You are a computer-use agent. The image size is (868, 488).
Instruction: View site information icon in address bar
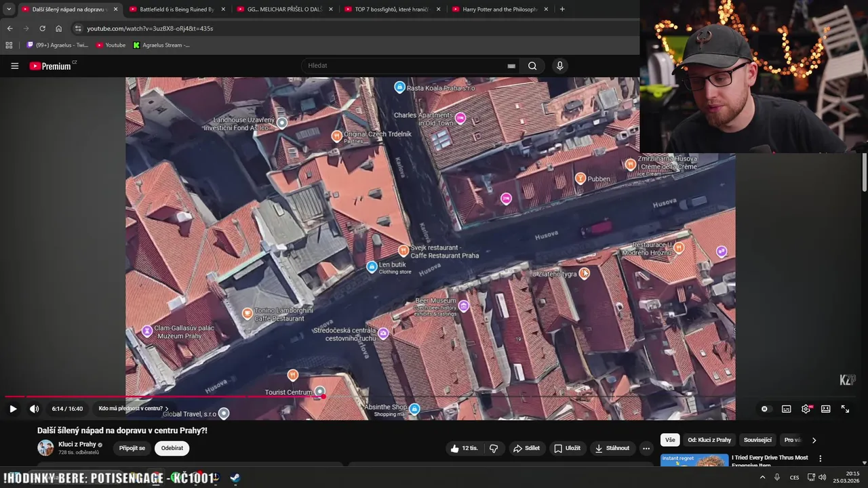click(78, 28)
